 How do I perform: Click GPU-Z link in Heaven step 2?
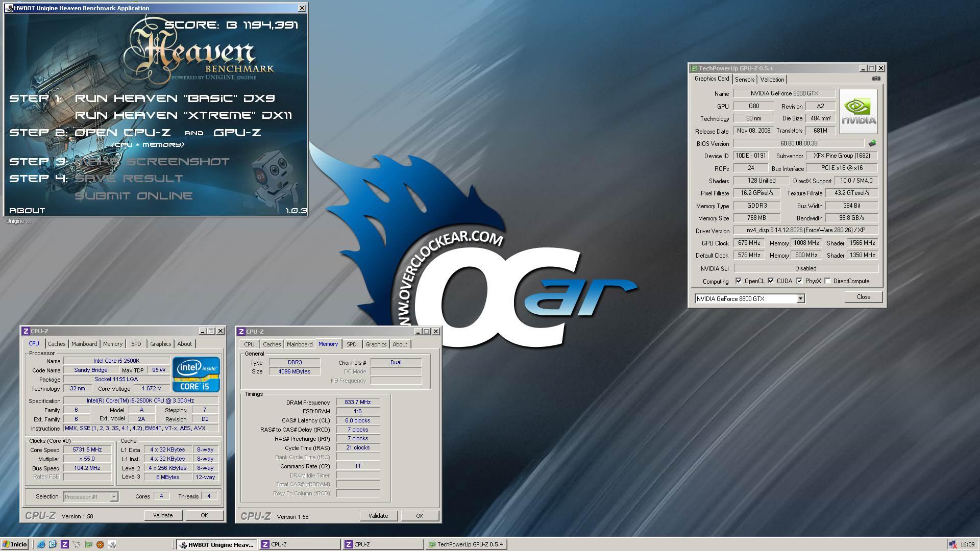237,133
